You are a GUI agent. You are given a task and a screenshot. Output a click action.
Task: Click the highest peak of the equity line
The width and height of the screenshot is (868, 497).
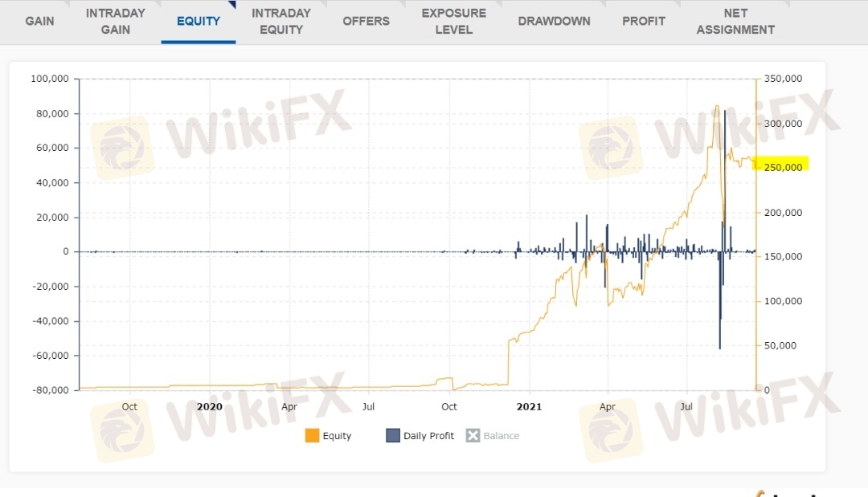716,106
